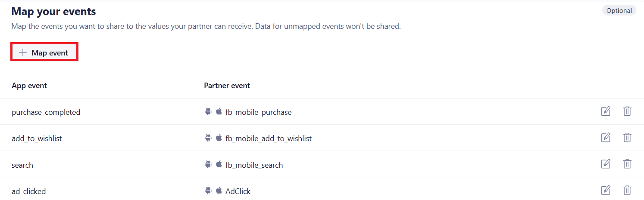Click the AdClick partner event name

click(x=238, y=191)
